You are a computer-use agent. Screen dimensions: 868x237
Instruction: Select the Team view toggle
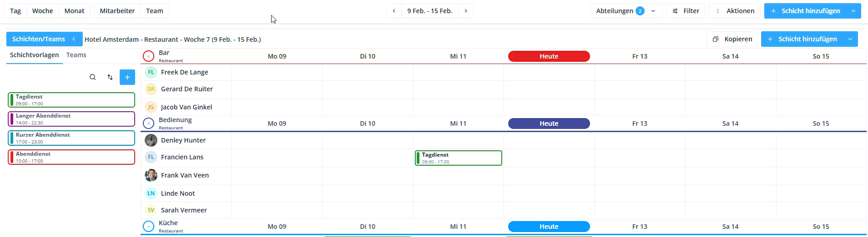[155, 11]
